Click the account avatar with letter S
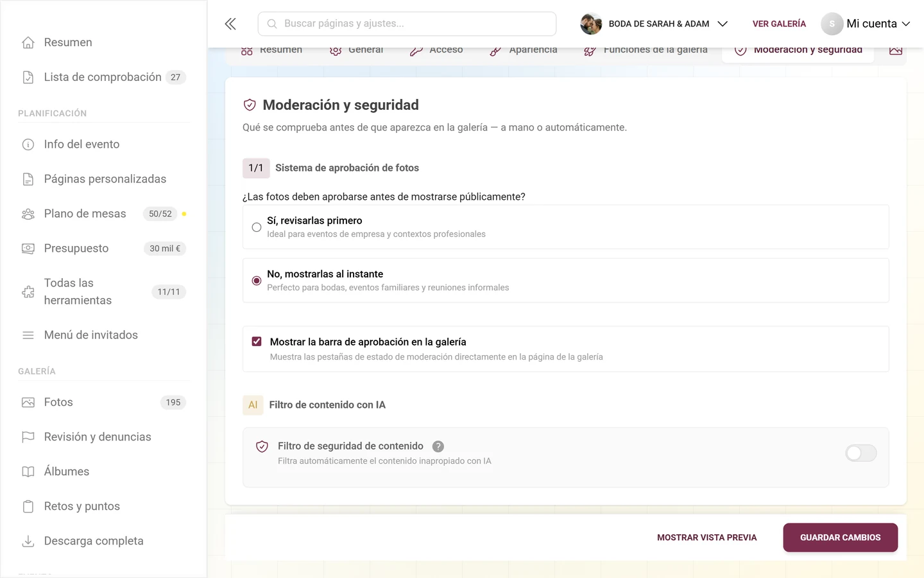This screenshot has width=924, height=578. [x=832, y=24]
